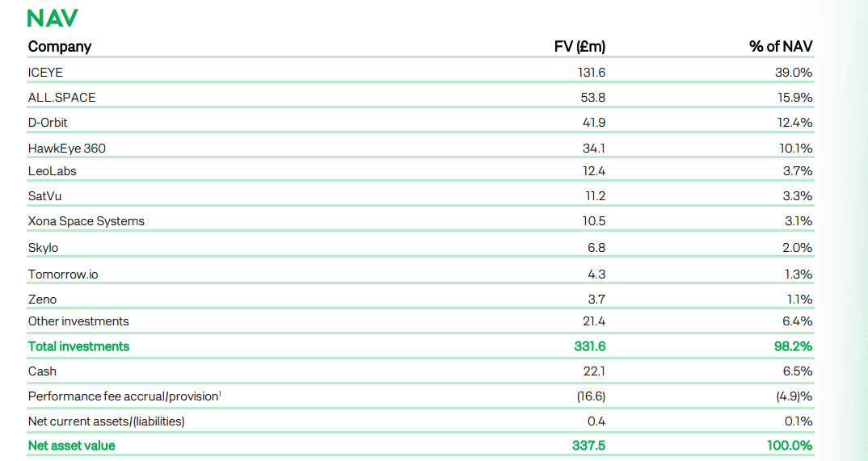Click the Net asset value total 337.5
868x461 pixels.
(589, 446)
